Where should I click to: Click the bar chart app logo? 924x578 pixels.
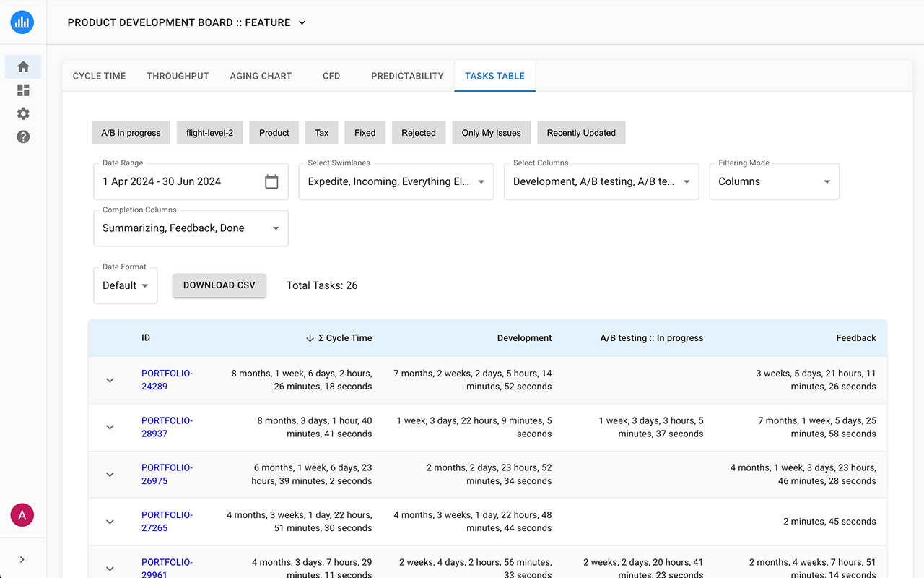coord(22,22)
